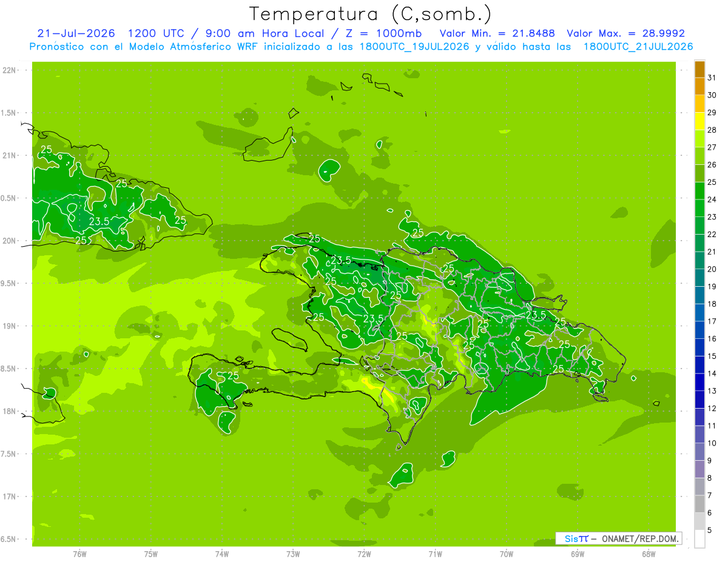Click the color scale value "10"

tap(712, 443)
